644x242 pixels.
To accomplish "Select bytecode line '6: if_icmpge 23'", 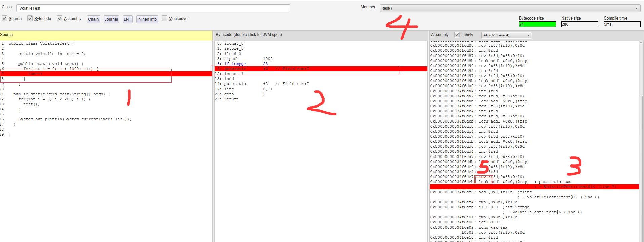I will [242, 64].
